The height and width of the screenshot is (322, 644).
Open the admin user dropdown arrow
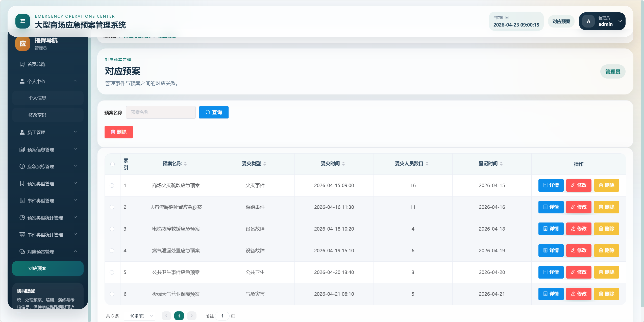[620, 21]
